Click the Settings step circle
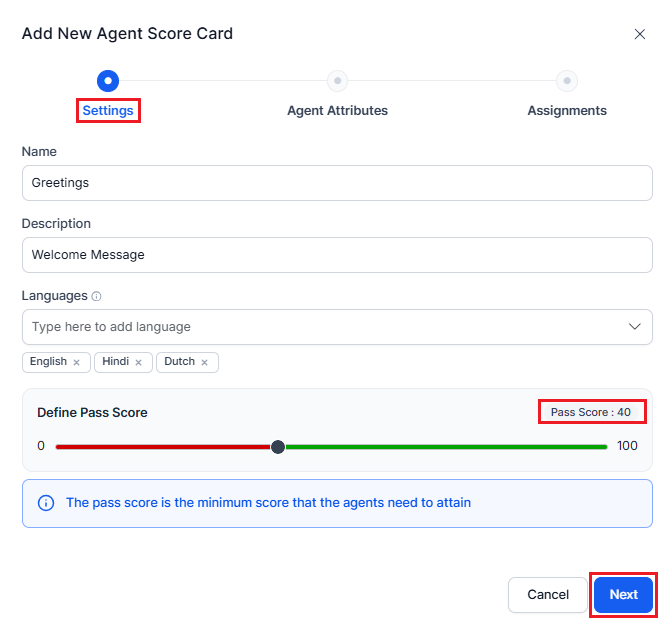663x619 pixels. pos(108,80)
